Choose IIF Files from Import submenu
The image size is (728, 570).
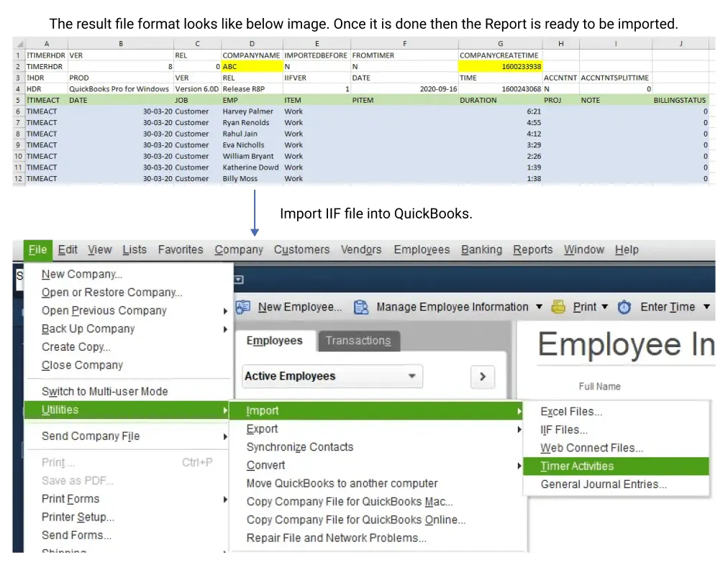click(616, 431)
